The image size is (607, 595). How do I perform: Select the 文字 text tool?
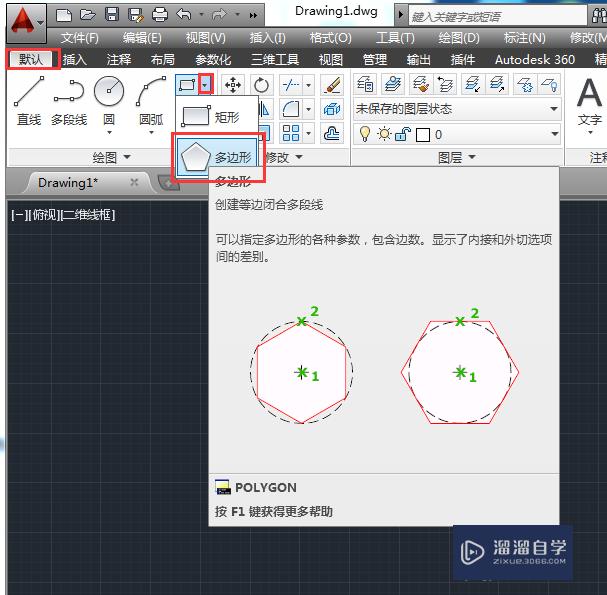(590, 101)
